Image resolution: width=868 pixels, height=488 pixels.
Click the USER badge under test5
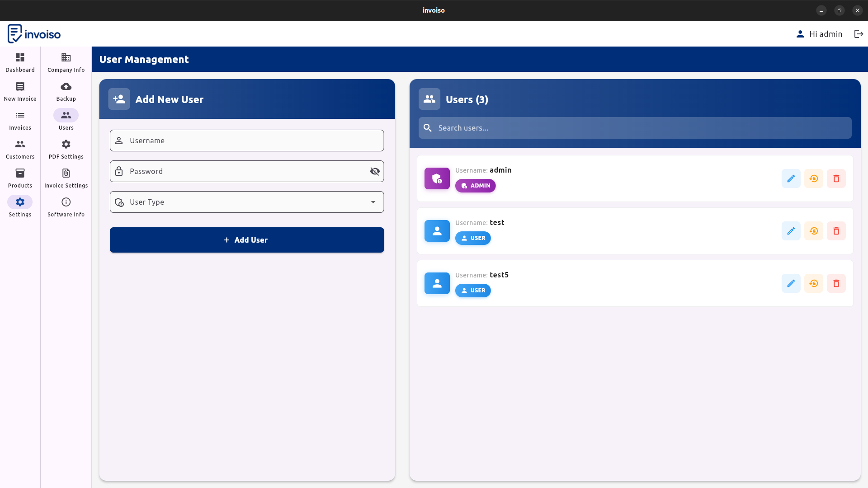[473, 291]
